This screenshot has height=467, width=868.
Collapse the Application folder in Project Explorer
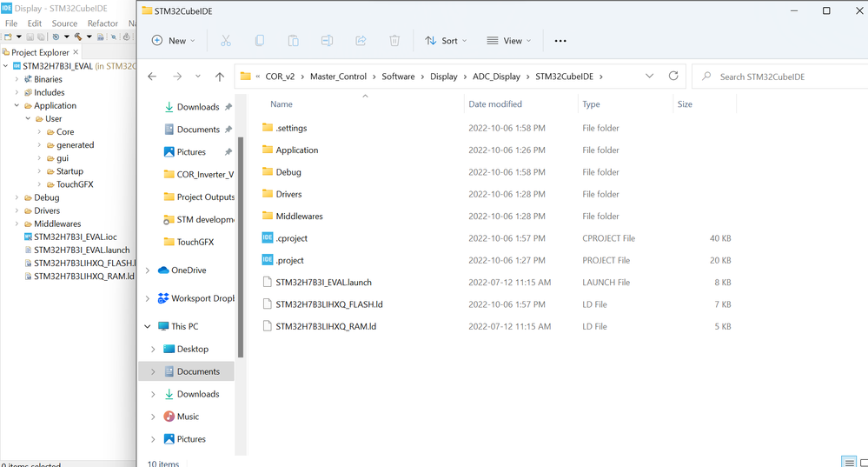pos(17,105)
